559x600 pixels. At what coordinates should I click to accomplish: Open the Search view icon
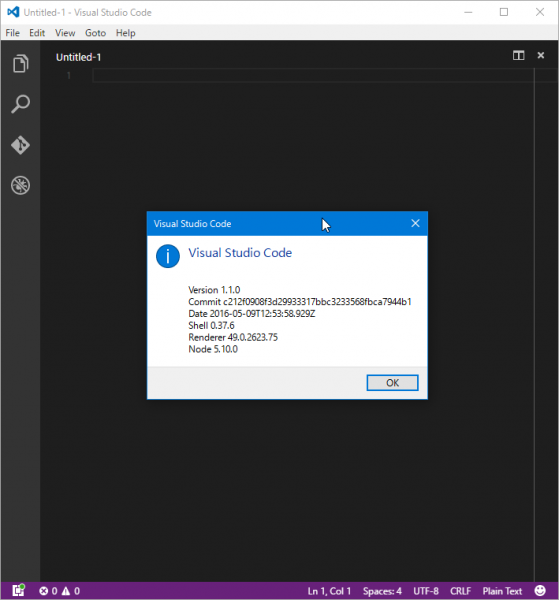click(20, 104)
